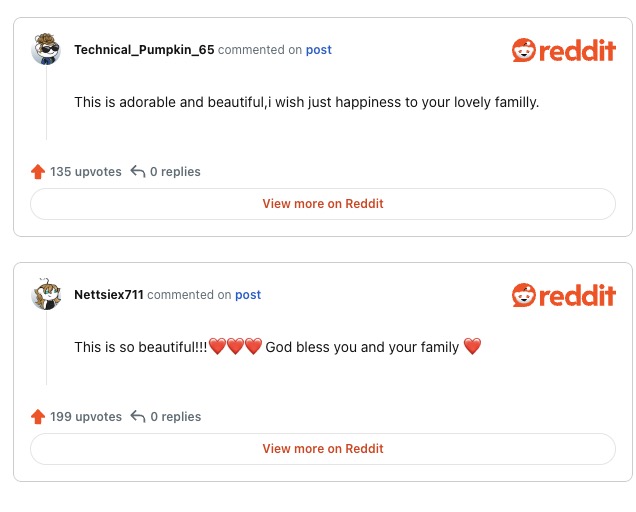Viewport: 636px width, 512px height.
Task: Click the Reddit logo in Technical_Pumpkin_65's card
Action: pyautogui.click(x=563, y=50)
